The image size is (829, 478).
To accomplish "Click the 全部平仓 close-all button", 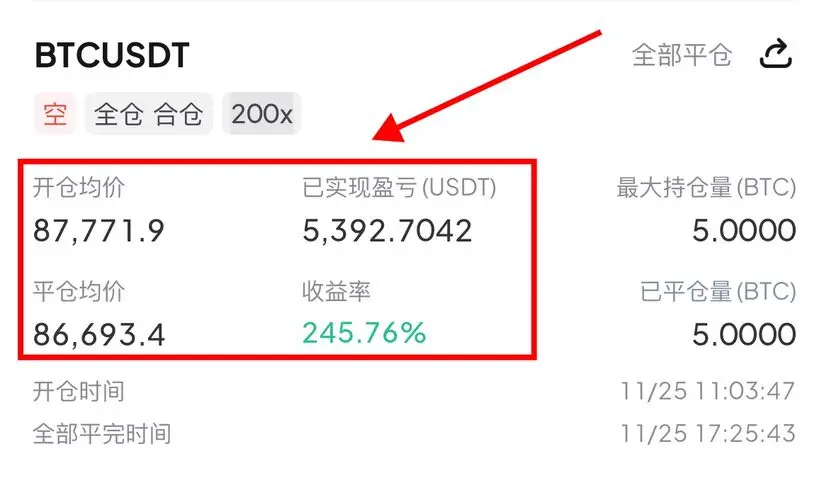I will pos(682,55).
